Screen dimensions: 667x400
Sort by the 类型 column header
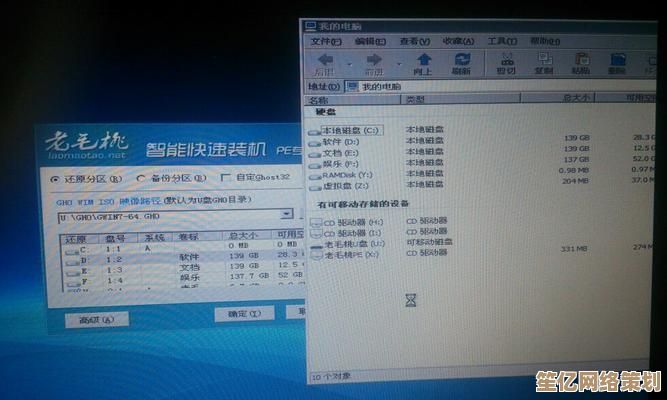pyautogui.click(x=461, y=100)
